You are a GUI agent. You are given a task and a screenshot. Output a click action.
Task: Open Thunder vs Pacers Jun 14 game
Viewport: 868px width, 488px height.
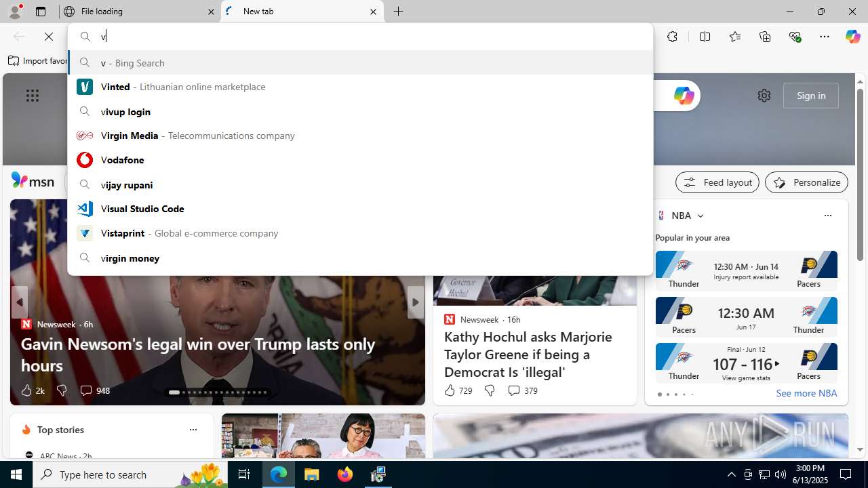746,271
